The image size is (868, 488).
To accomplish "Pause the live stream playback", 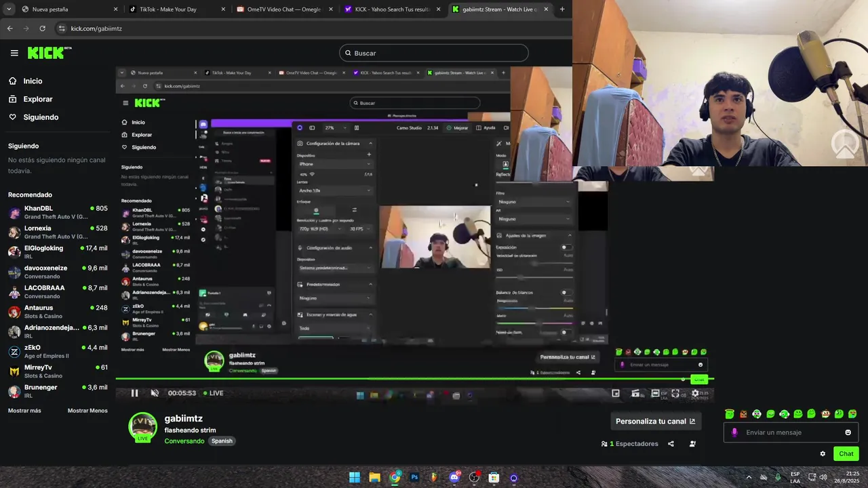I will point(134,393).
